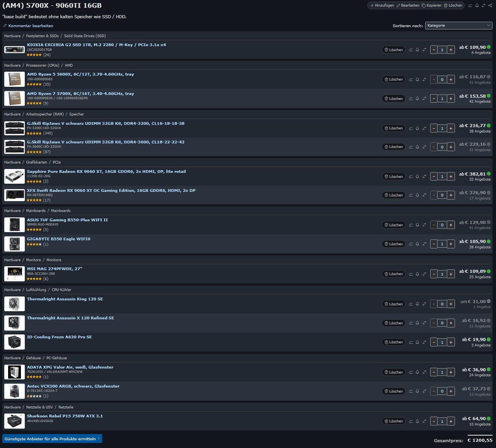The image size is (496, 448).
Task: Set price alert for Ryzen 5 5600X
Action: (x=417, y=79)
